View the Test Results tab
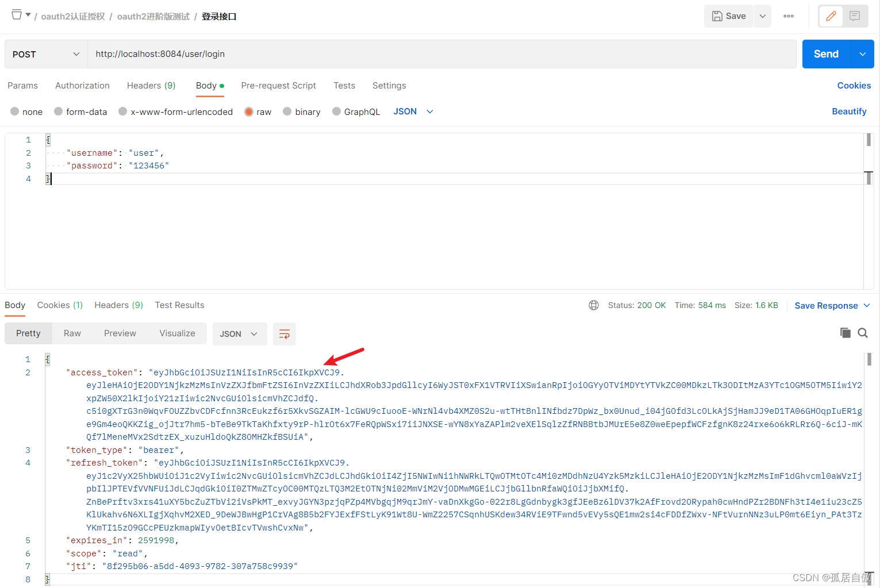The height and width of the screenshot is (588, 880). pos(179,305)
